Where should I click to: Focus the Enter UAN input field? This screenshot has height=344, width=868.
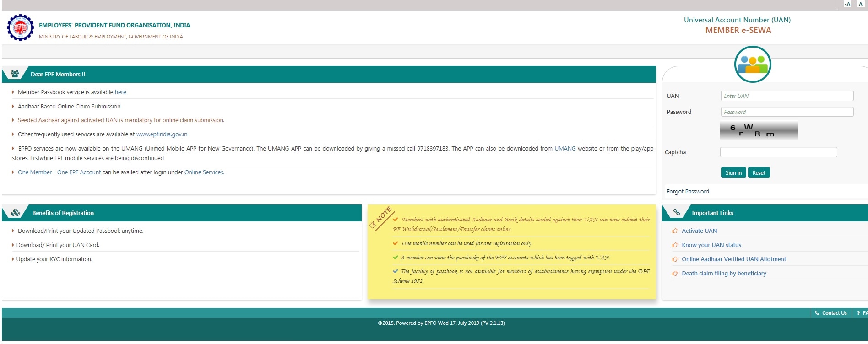(787, 96)
